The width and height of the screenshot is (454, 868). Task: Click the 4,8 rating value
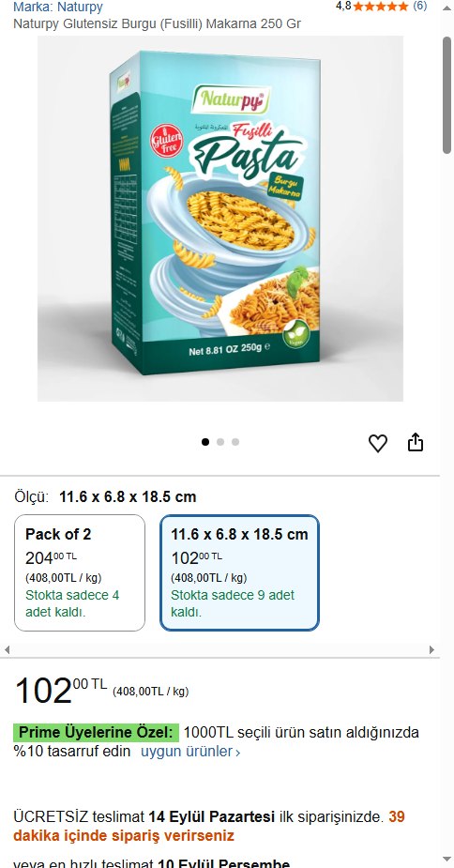(343, 6)
